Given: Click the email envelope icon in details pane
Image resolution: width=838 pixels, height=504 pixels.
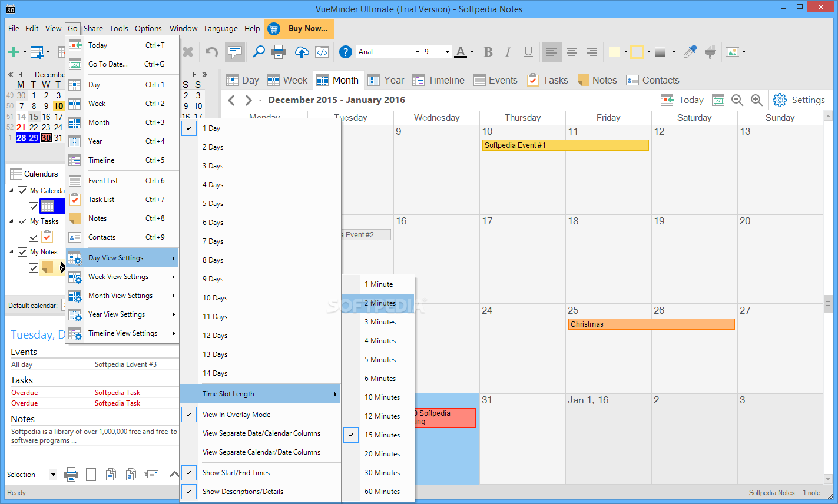Looking at the screenshot, I should (151, 474).
